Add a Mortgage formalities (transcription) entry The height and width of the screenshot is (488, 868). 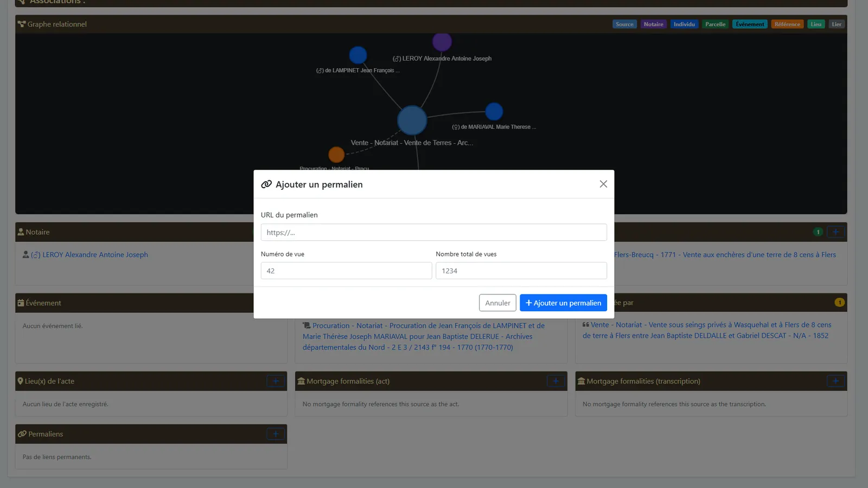[835, 381]
